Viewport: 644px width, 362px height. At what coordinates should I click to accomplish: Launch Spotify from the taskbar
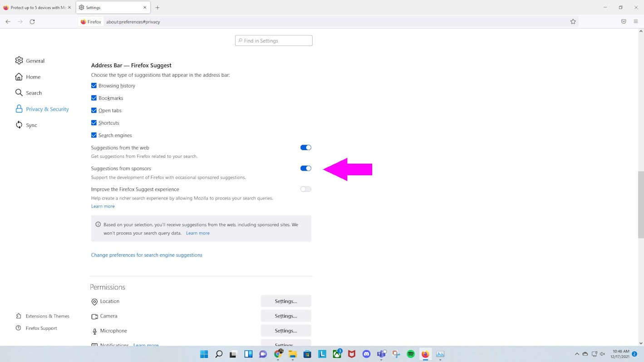tap(410, 354)
